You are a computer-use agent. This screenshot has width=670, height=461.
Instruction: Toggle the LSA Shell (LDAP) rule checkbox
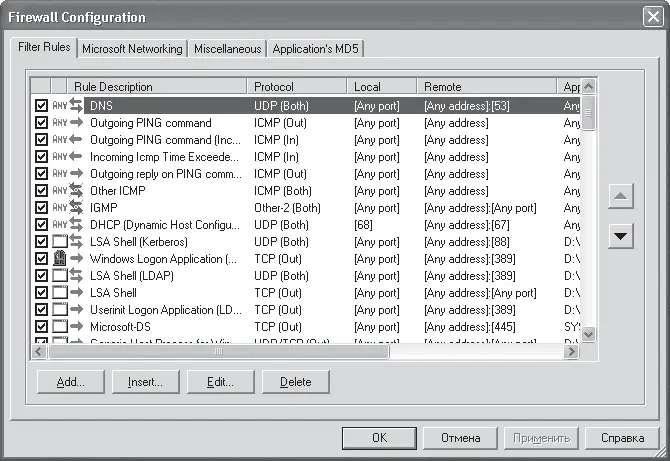click(41, 276)
